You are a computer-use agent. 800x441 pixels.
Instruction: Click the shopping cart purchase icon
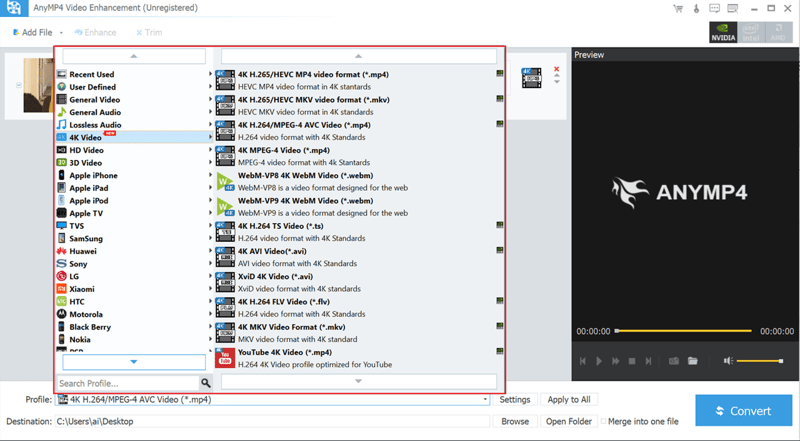coord(678,8)
